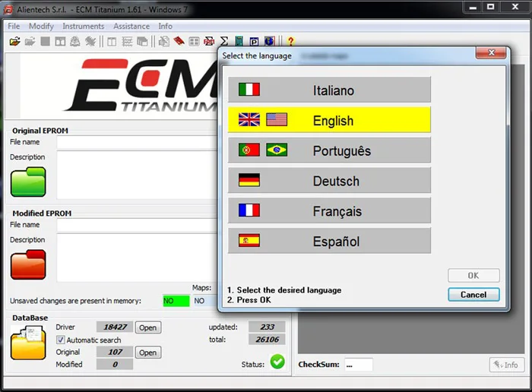Image resolution: width=532 pixels, height=392 pixels.
Task: Toggle the Automatic search checkbox
Action: [x=60, y=340]
